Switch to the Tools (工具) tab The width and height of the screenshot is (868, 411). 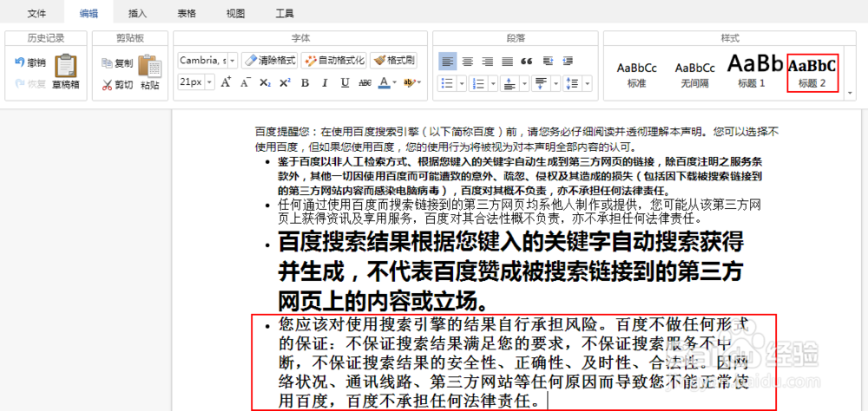click(285, 13)
